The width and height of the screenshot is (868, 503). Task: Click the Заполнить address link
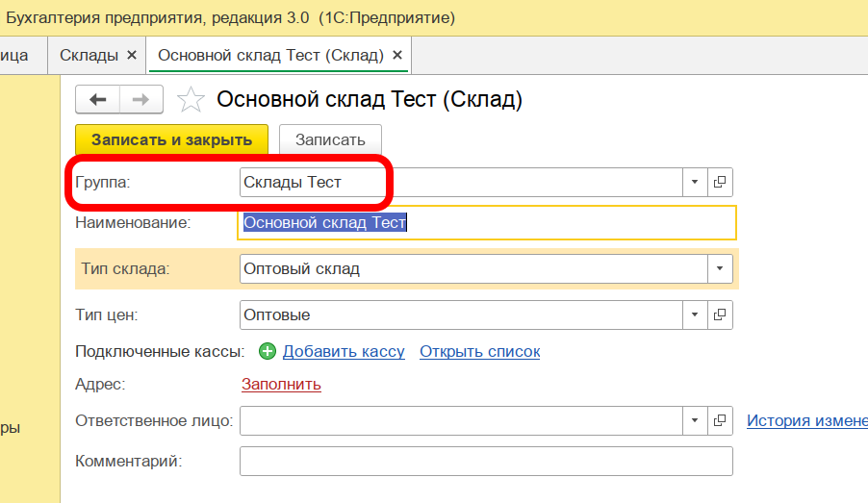tap(281, 385)
